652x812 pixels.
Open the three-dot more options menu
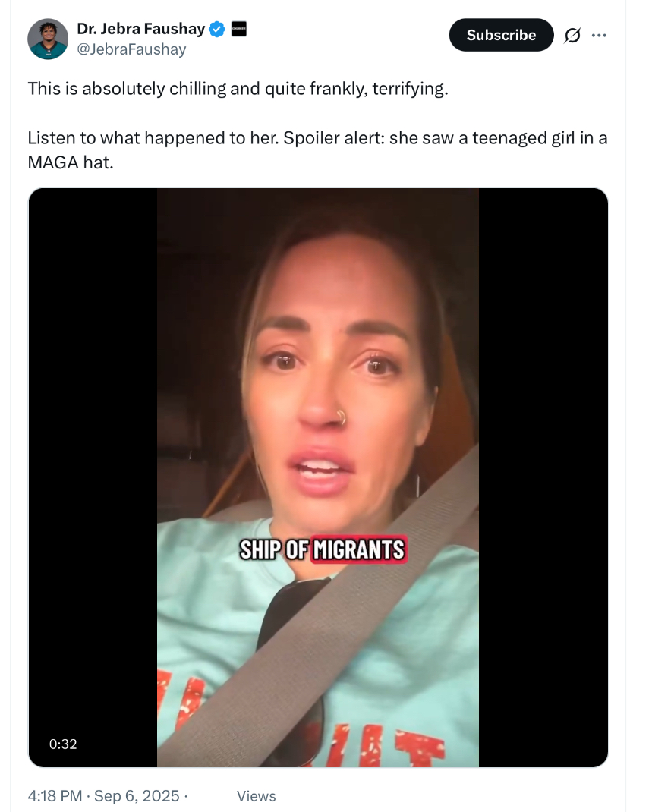599,35
